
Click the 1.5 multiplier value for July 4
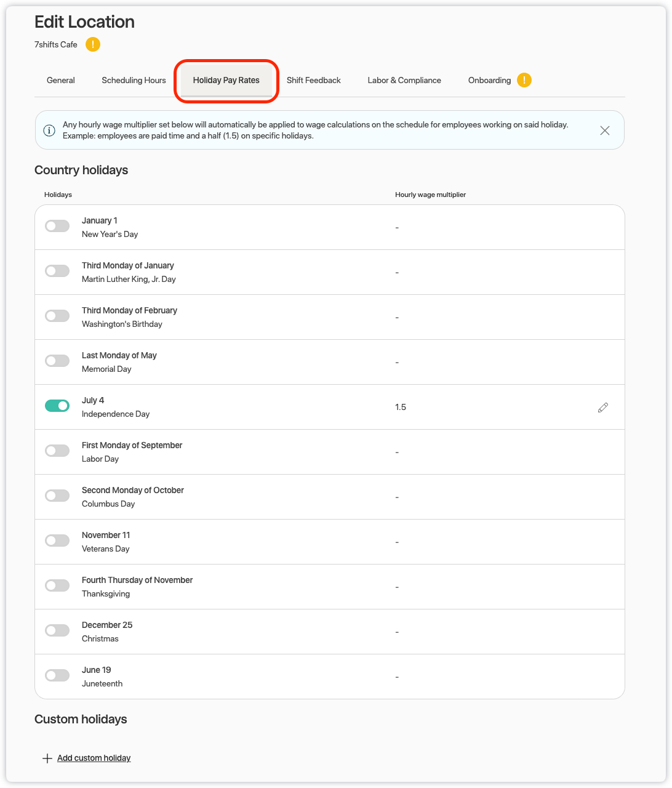pyautogui.click(x=401, y=408)
